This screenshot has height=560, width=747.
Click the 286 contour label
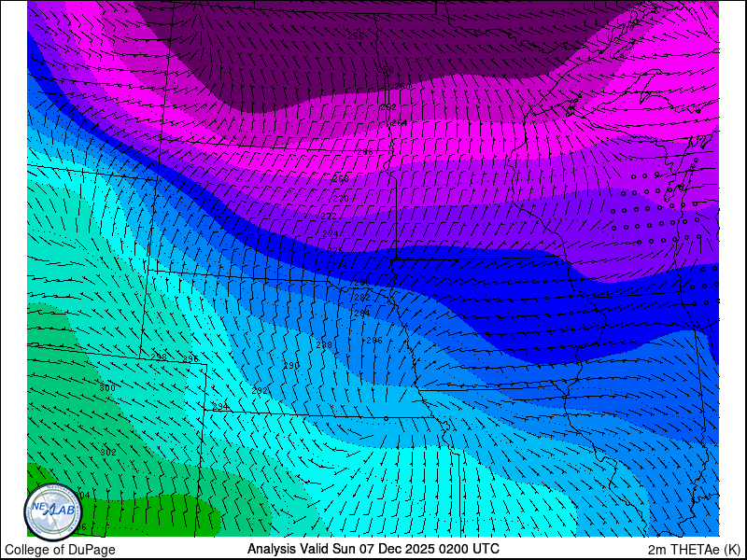click(374, 341)
